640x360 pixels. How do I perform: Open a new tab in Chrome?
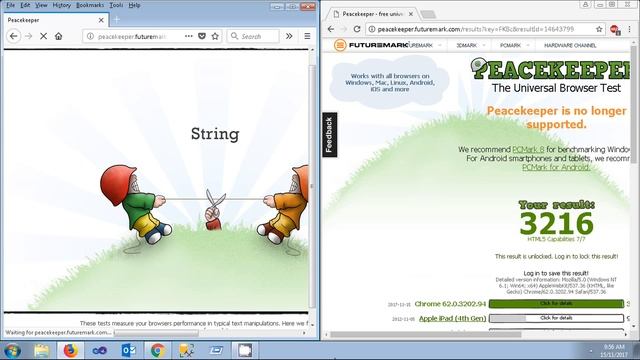[x=428, y=14]
